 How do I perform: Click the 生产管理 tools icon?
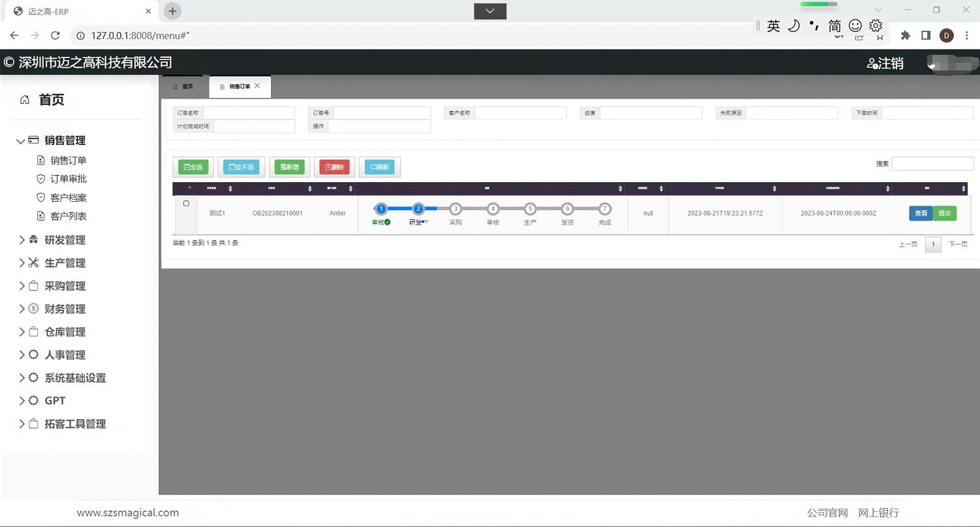[33, 263]
